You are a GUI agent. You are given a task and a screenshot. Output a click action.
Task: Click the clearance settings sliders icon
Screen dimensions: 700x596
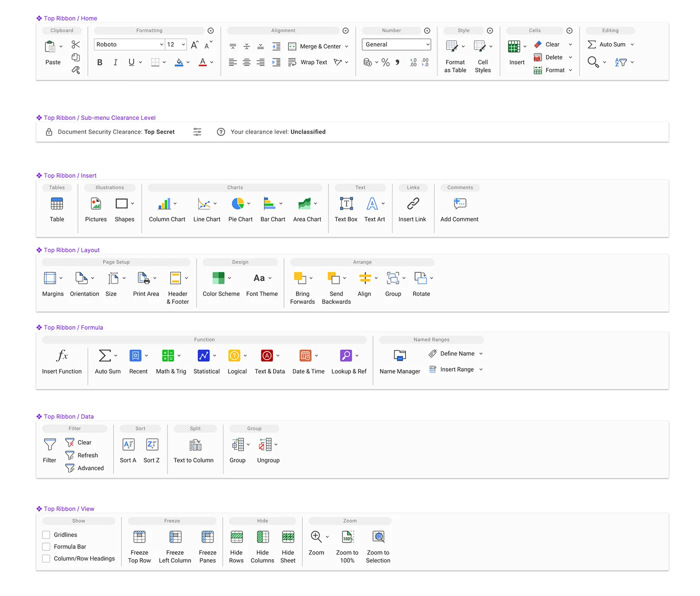pyautogui.click(x=197, y=132)
